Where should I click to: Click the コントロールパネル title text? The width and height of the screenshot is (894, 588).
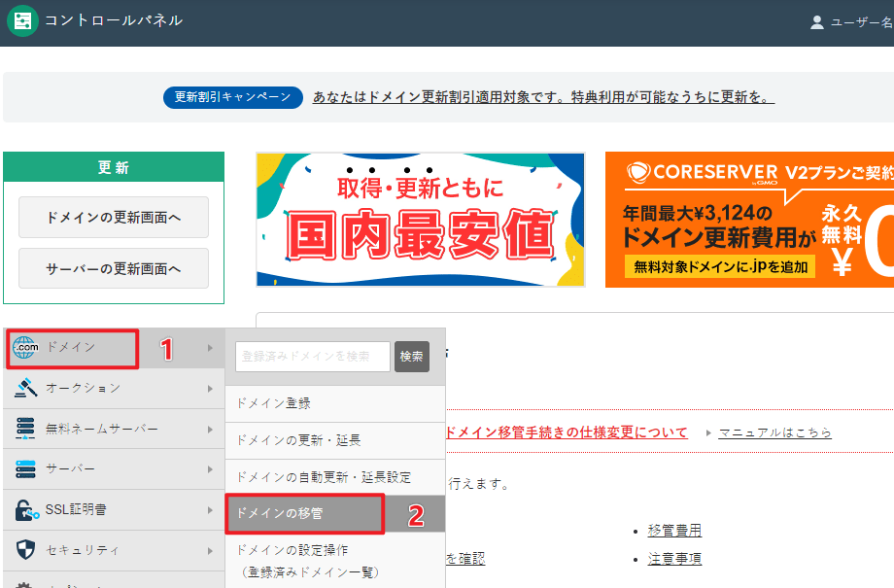(x=114, y=20)
